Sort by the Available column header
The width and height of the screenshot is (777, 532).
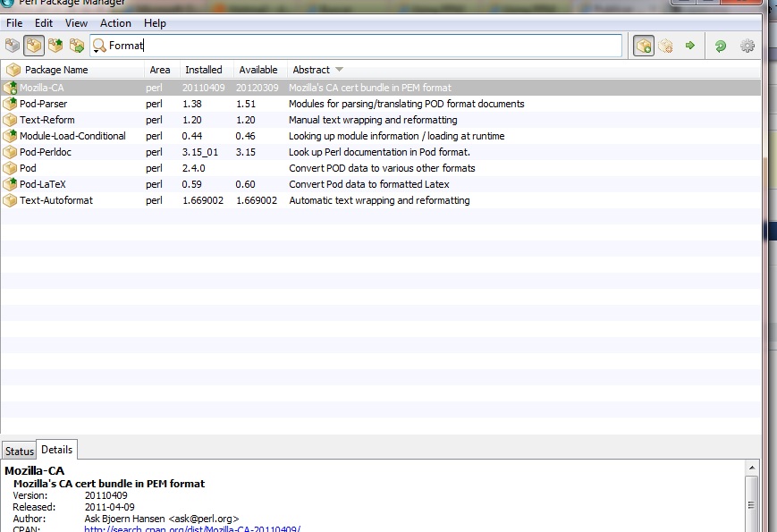258,70
